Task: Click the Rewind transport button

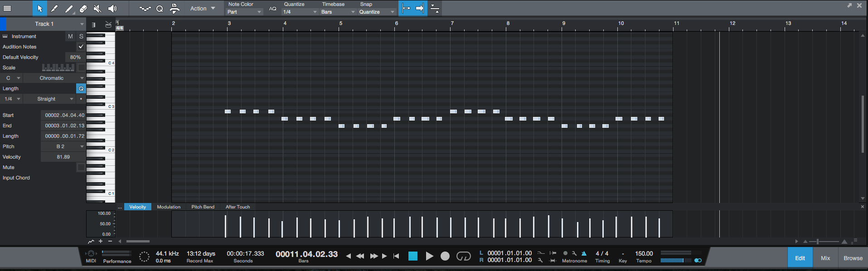Action: (x=360, y=256)
